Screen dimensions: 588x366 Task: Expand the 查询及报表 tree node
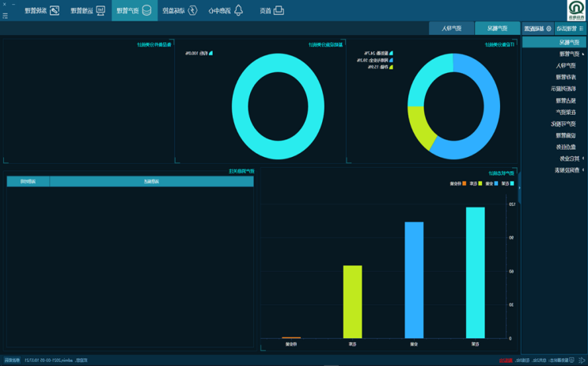[x=583, y=170]
